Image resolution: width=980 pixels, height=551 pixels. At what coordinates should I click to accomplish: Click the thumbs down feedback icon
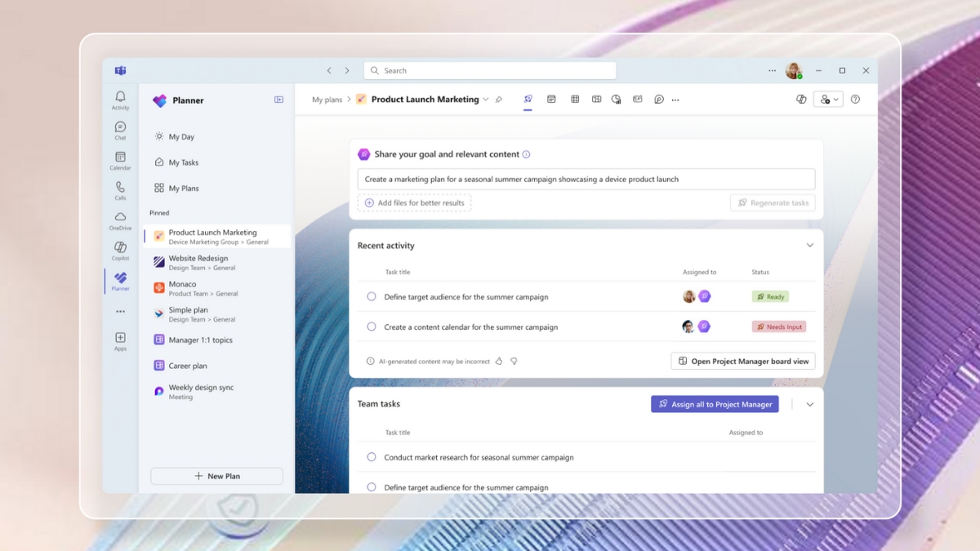[x=514, y=361]
